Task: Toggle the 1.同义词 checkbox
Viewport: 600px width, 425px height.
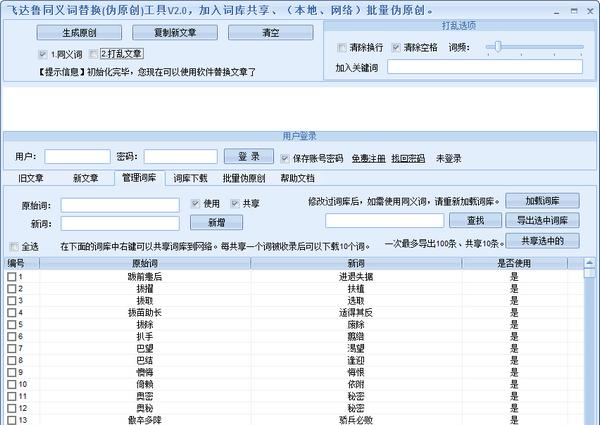Action: pos(43,54)
